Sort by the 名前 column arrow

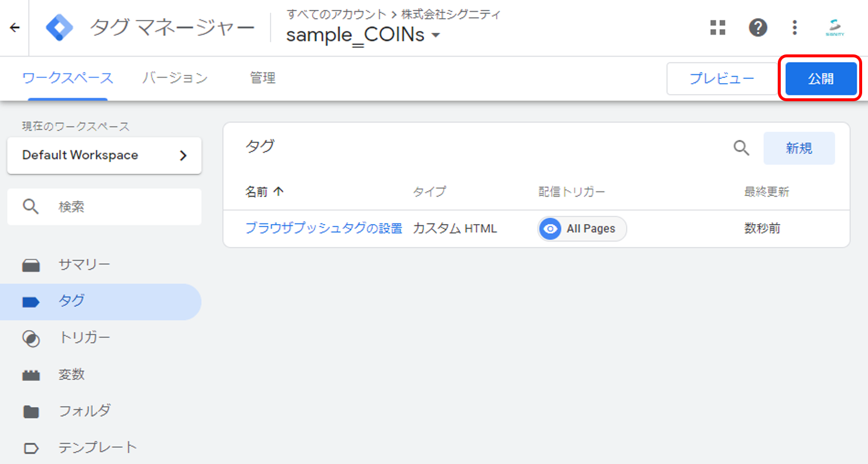point(279,192)
